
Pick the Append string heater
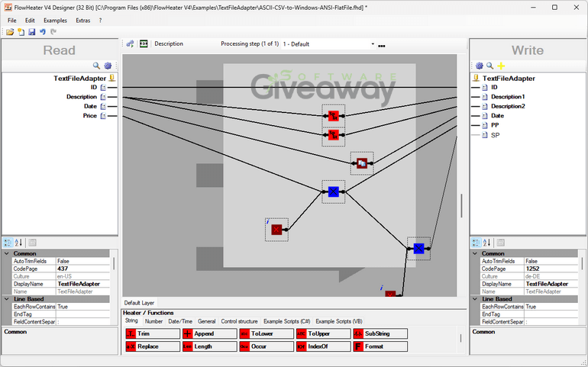point(210,333)
